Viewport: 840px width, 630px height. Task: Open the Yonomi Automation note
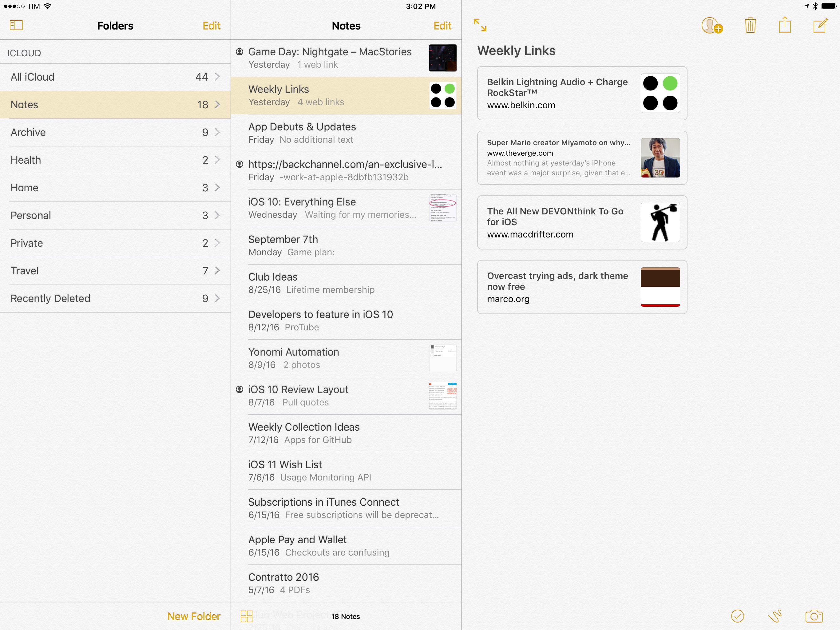coord(346,358)
